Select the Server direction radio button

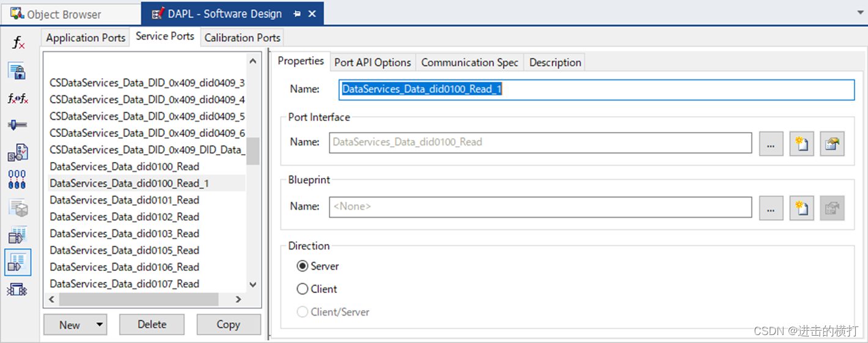303,267
